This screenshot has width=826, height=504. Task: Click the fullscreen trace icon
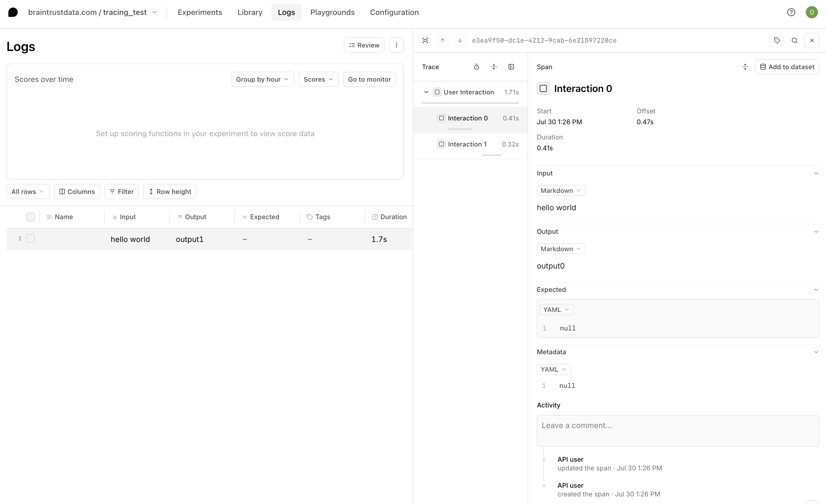click(425, 40)
